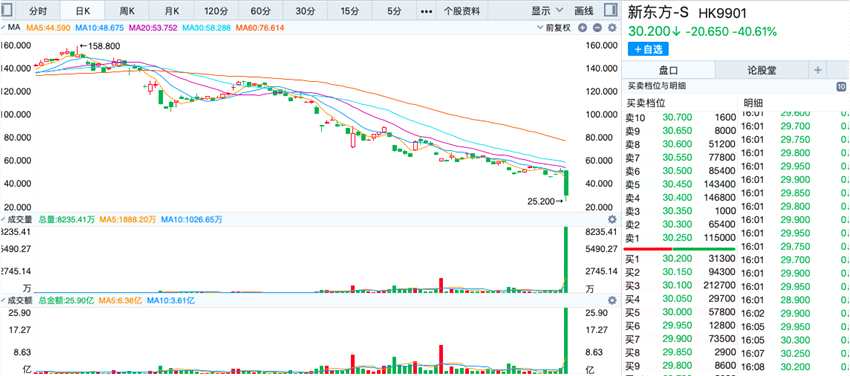Click the 10-level depth icon
The image size is (850, 376).
[x=841, y=86]
